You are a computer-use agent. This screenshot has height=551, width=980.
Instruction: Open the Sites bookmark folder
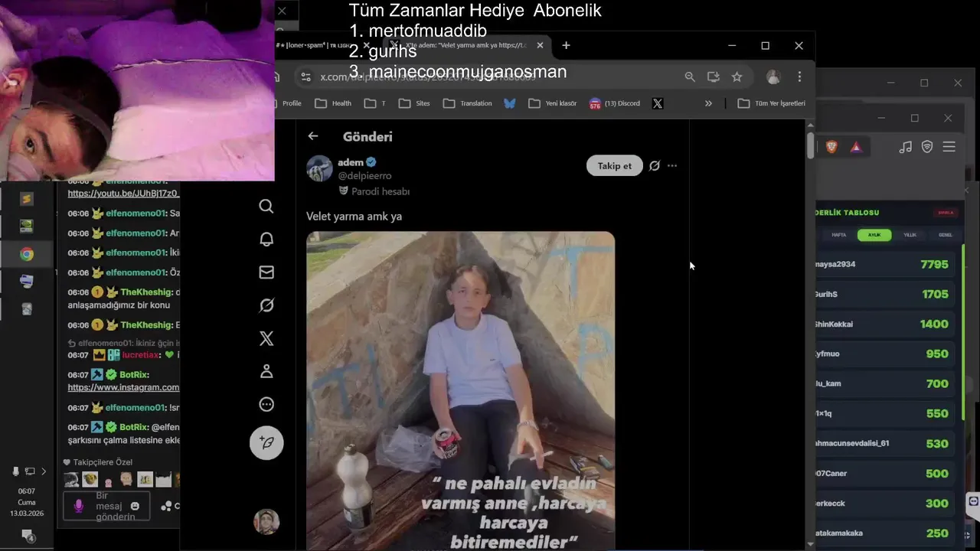tap(414, 103)
